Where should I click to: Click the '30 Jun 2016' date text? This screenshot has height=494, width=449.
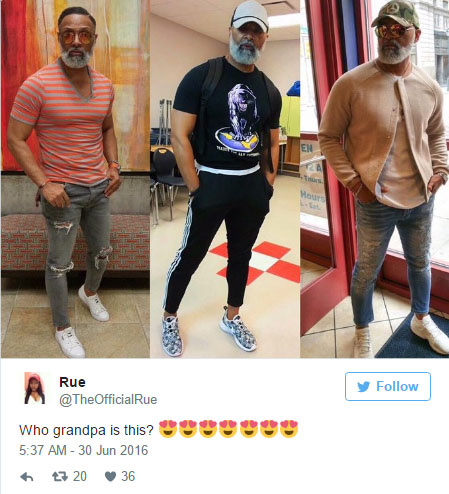[113, 450]
